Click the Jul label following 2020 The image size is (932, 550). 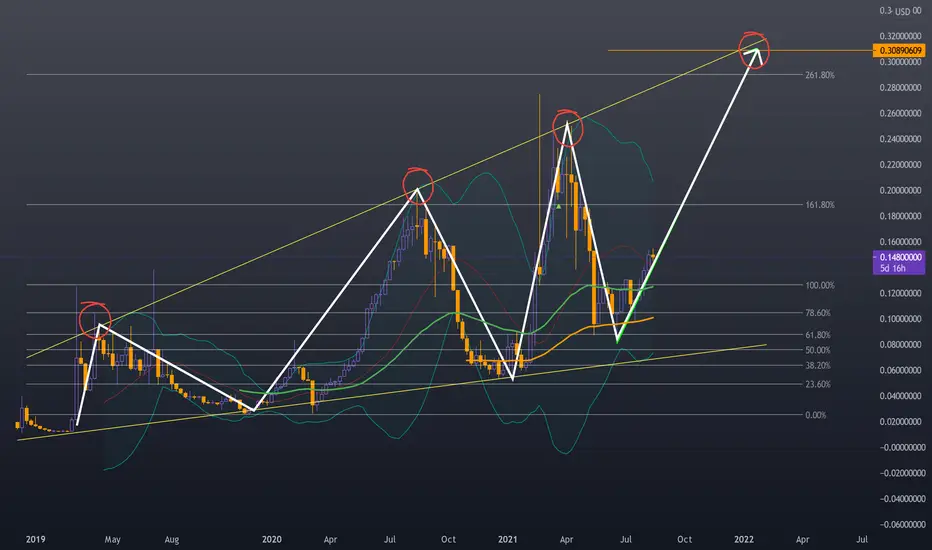[390, 539]
